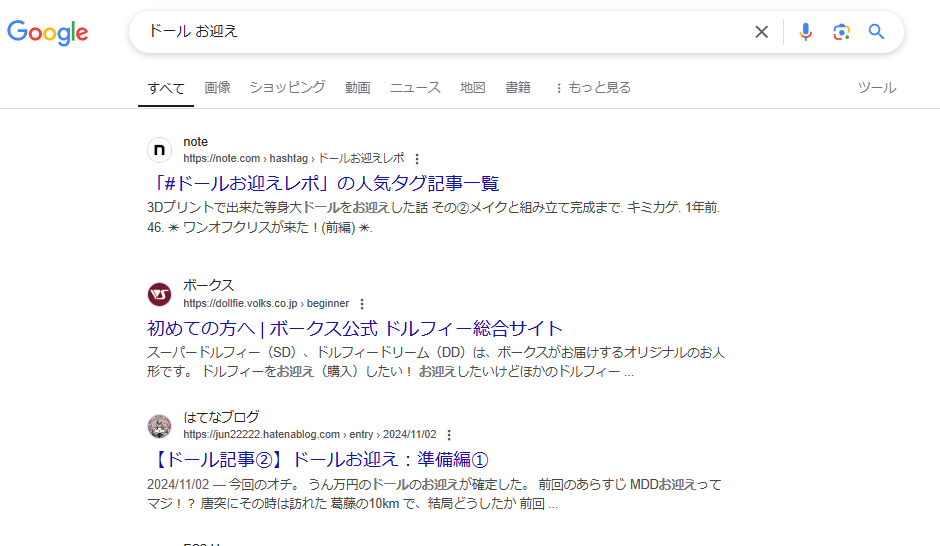
Task: Open 初めての方へ | ボークス公式 ドルフィー総合サイト result
Action: (x=355, y=328)
